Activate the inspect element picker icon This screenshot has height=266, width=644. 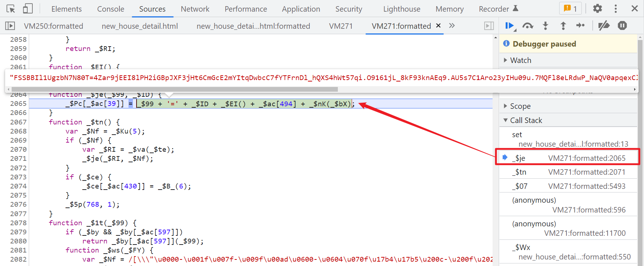(x=11, y=9)
